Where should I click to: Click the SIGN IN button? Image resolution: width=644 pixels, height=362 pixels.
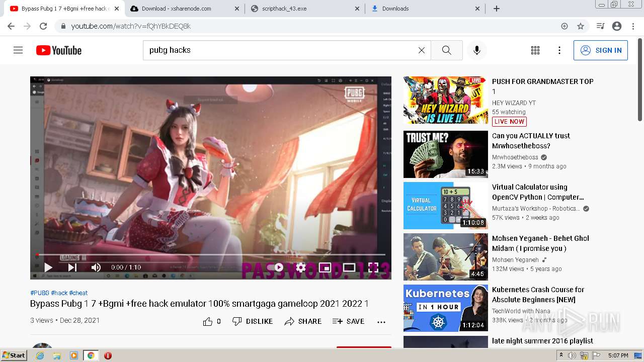tap(601, 50)
